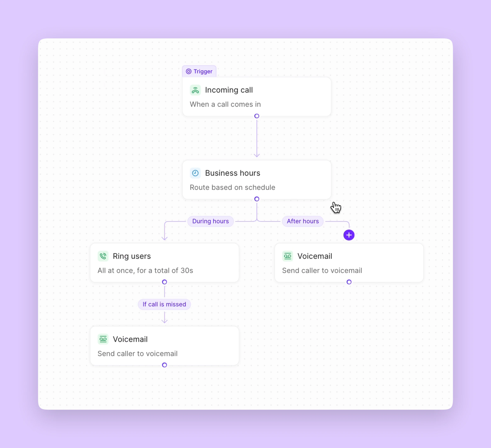Select the Ring users phone icon
Screen dimensions: 491x448
point(103,256)
